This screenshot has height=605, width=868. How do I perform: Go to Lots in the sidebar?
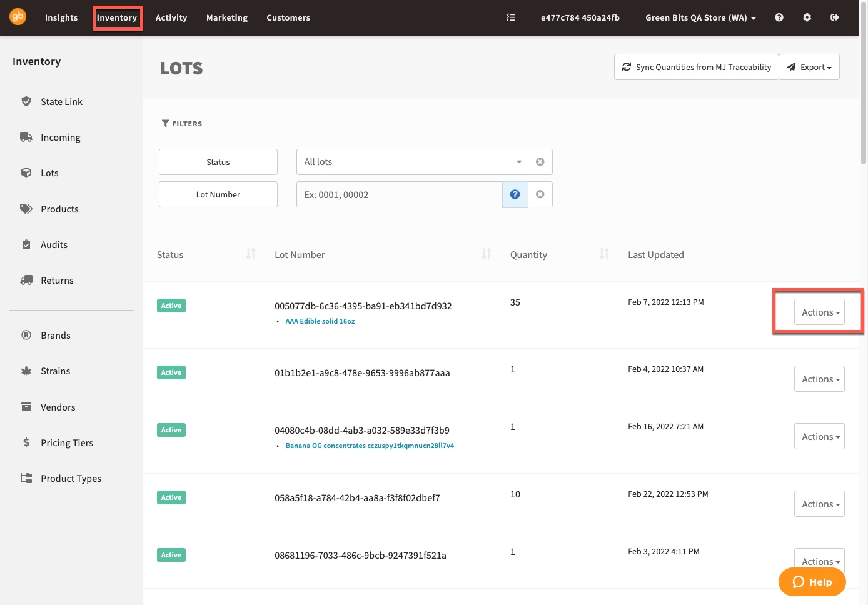coord(49,173)
